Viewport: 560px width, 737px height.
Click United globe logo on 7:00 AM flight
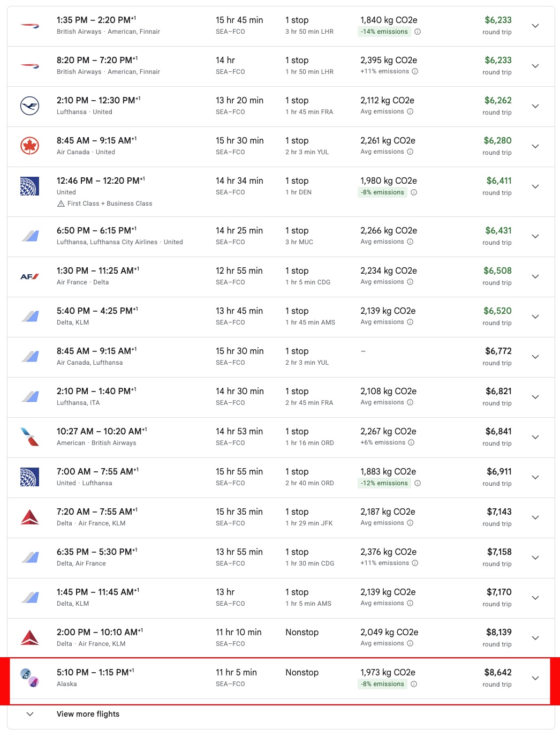click(30, 477)
